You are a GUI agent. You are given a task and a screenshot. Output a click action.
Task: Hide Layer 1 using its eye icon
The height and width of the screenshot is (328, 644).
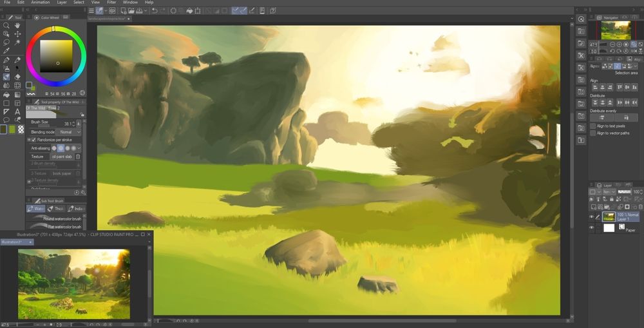click(x=592, y=217)
